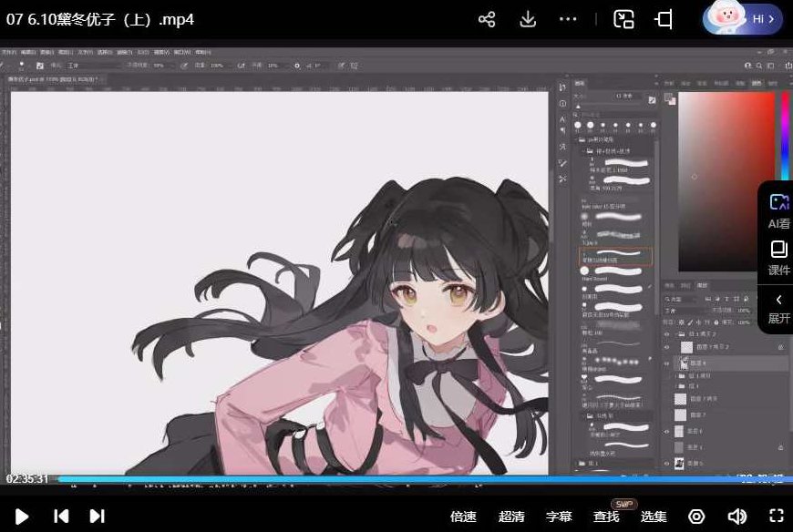This screenshot has width=793, height=532.
Task: Open the AI看 side panel
Action: click(x=778, y=210)
